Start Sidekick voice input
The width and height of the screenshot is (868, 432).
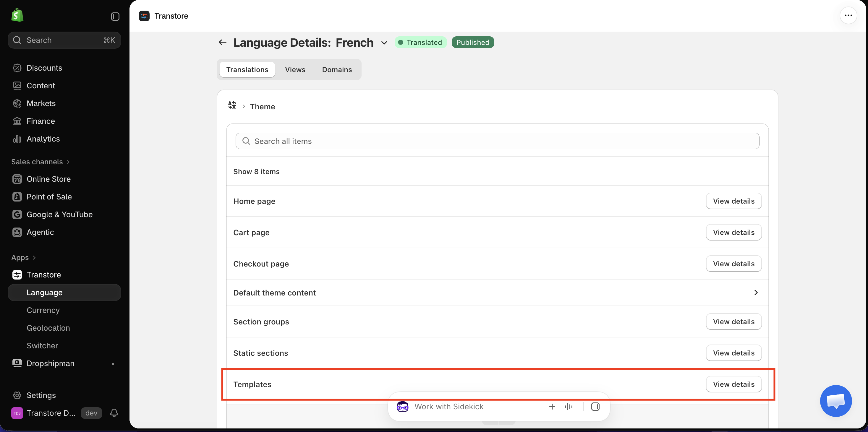(x=569, y=407)
